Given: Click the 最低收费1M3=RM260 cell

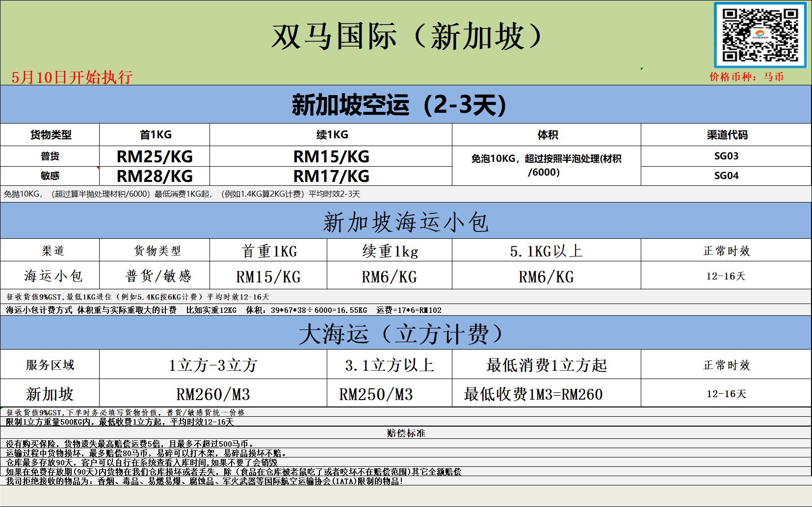Looking at the screenshot, I should point(547,393).
